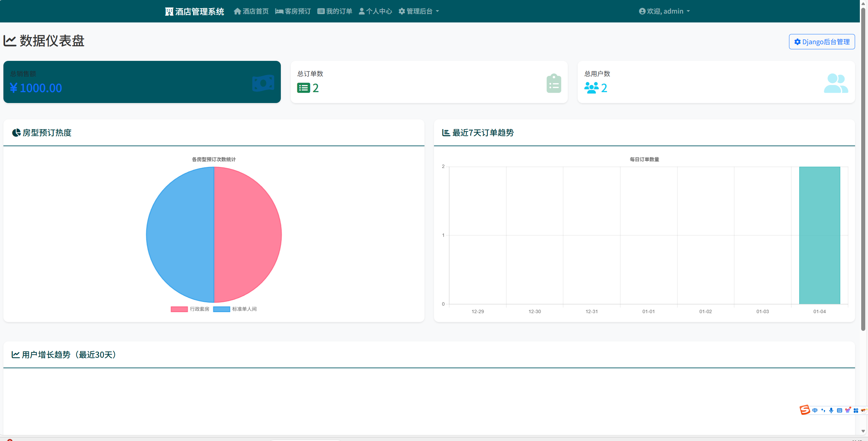The height and width of the screenshot is (441, 868).
Task: Click the line chart icon beside 数据仪表盘
Action: tap(10, 41)
